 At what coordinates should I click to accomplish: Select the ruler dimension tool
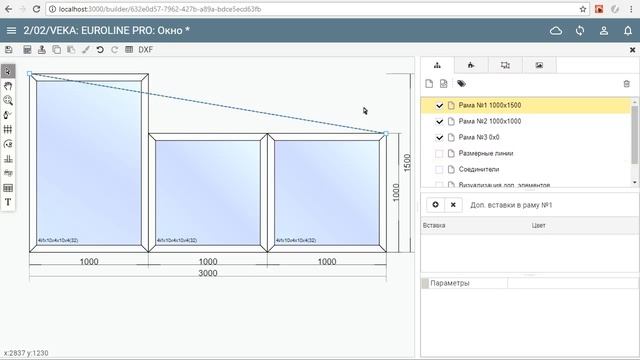point(8,173)
